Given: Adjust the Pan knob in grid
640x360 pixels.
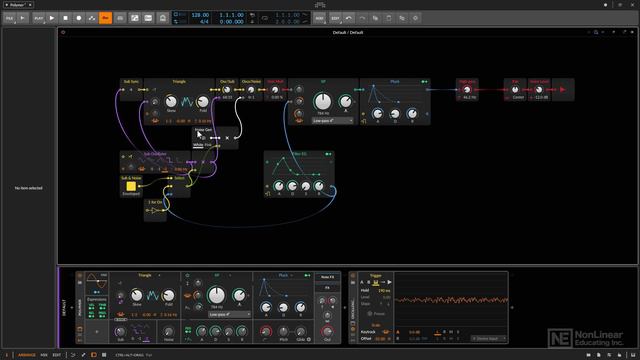Looking at the screenshot, I should (x=515, y=90).
